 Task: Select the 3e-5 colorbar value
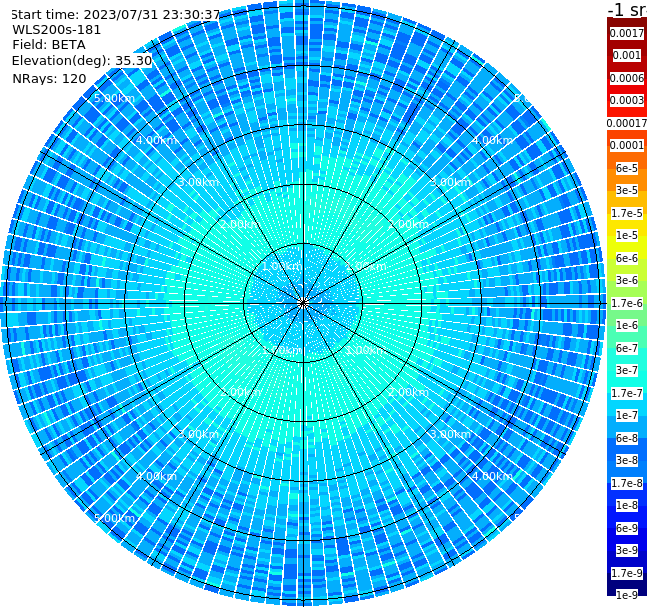(x=627, y=190)
